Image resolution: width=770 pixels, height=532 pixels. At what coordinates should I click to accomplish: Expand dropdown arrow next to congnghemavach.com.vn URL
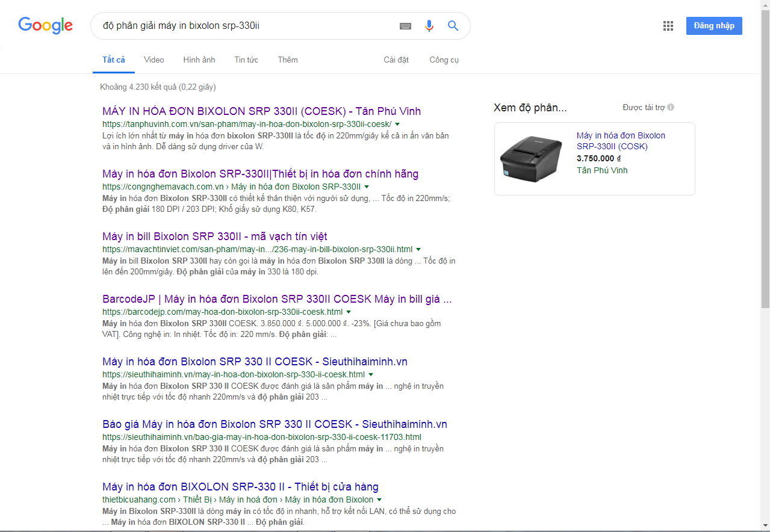367,187
